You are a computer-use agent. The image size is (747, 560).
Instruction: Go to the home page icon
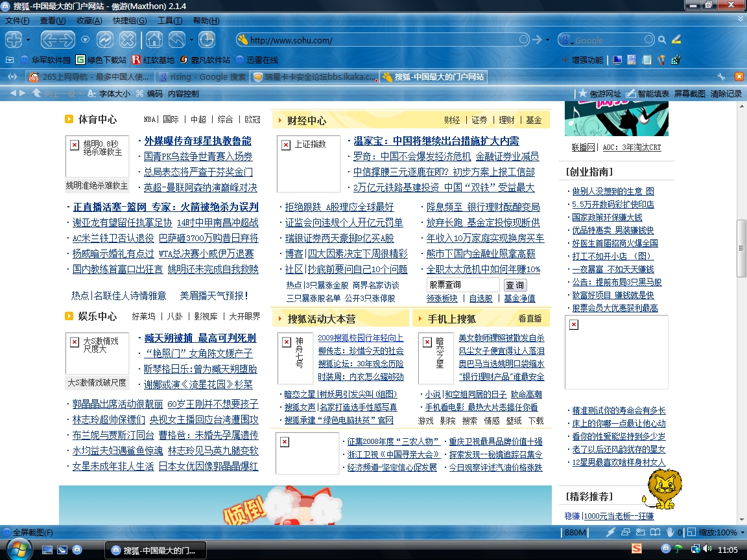(154, 40)
